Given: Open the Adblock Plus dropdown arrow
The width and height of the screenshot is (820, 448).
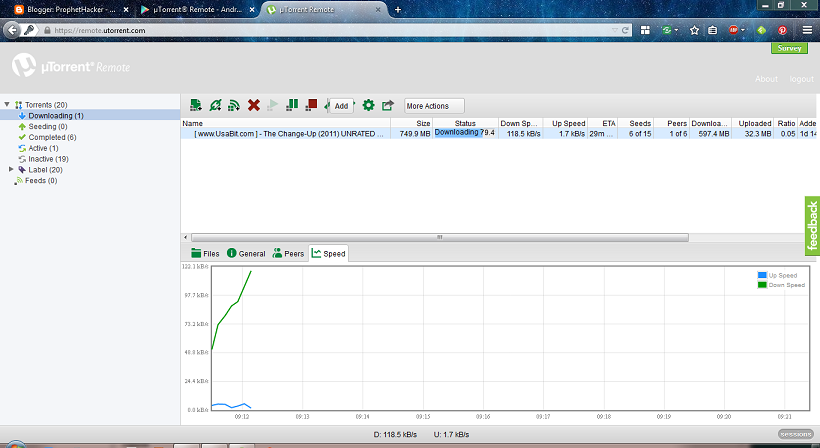Looking at the screenshot, I should point(743,30).
